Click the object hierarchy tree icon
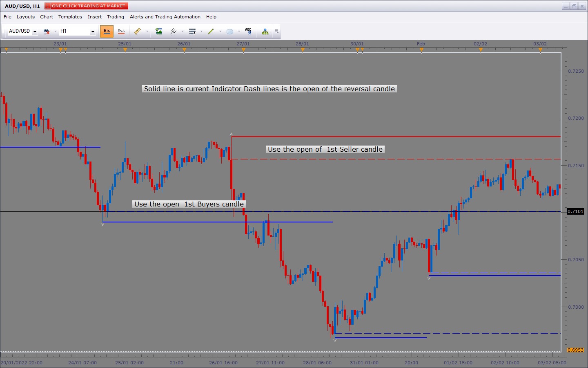This screenshot has width=588, height=368. [265, 31]
